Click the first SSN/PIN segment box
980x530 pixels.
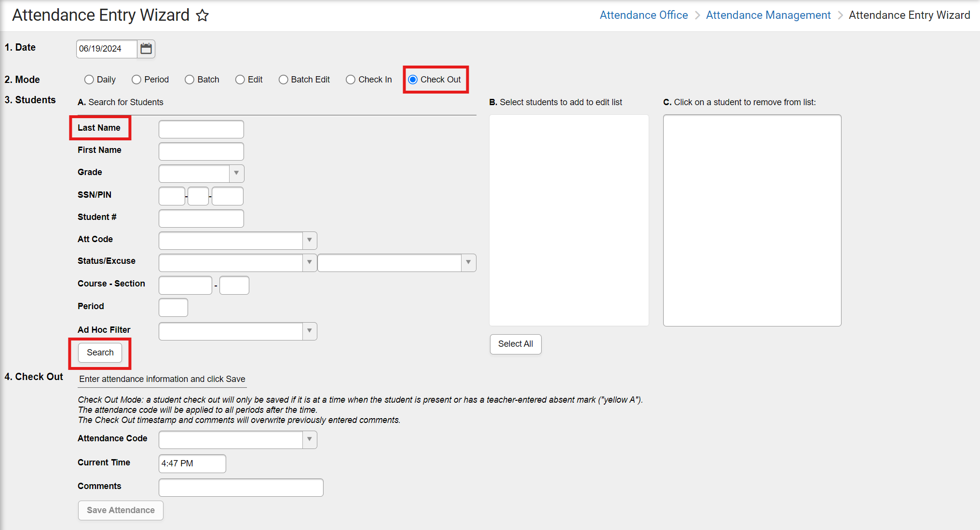coord(172,196)
